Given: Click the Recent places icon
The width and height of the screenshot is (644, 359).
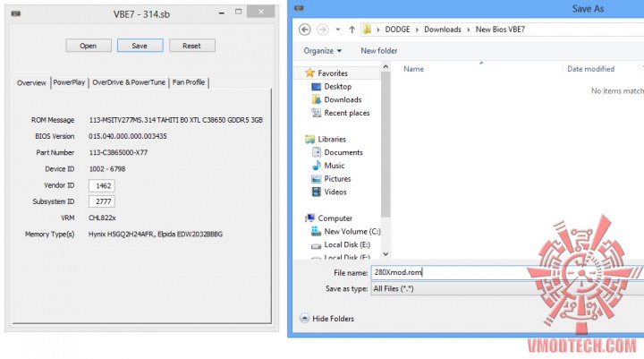Looking at the screenshot, I should tap(316, 113).
